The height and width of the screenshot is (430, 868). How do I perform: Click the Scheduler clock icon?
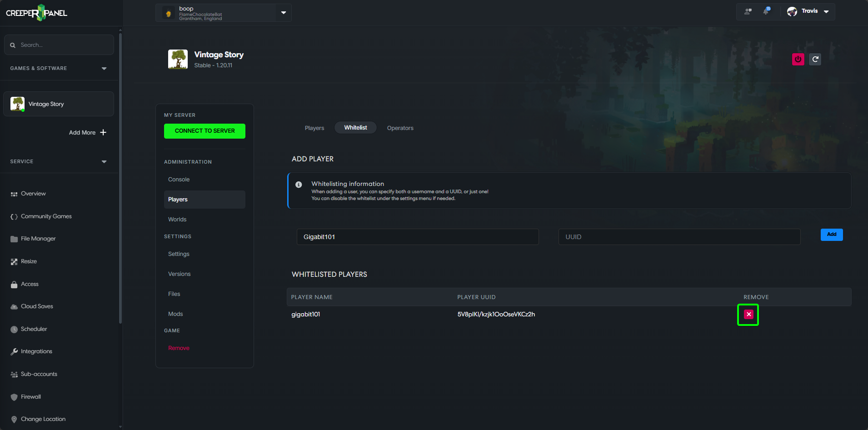14,330
